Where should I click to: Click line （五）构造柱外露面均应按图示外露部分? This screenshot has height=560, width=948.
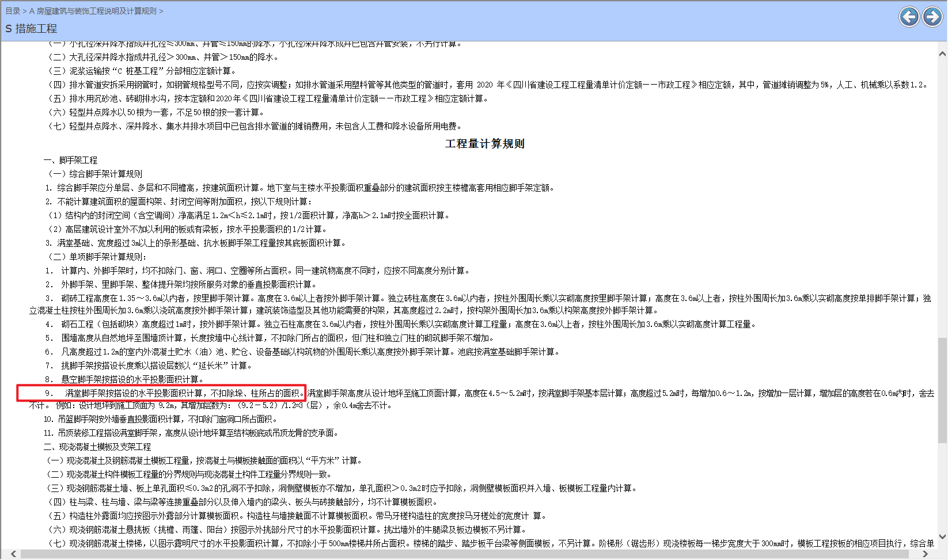coord(295,516)
